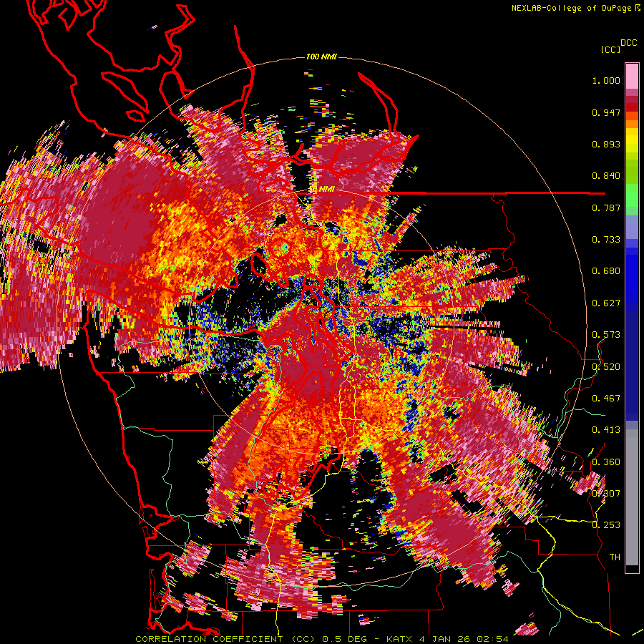Click the DCC label above the color scale
This screenshot has height=644, width=644.
[629, 43]
